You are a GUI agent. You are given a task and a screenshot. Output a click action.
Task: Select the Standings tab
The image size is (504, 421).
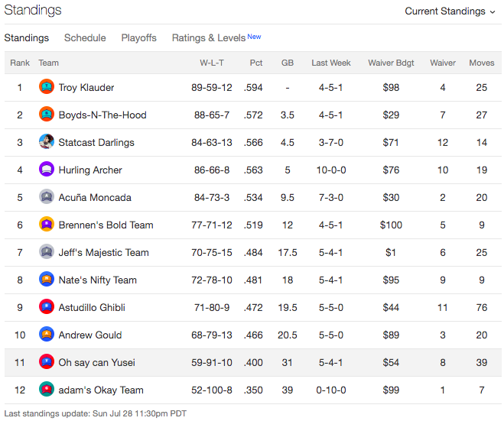26,38
